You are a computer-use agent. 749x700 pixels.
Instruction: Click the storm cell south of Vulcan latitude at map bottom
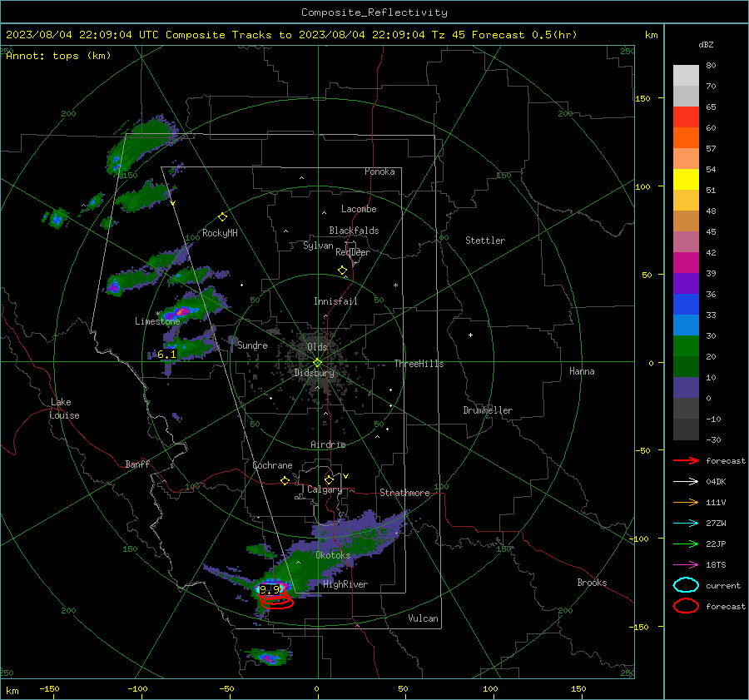(269, 657)
